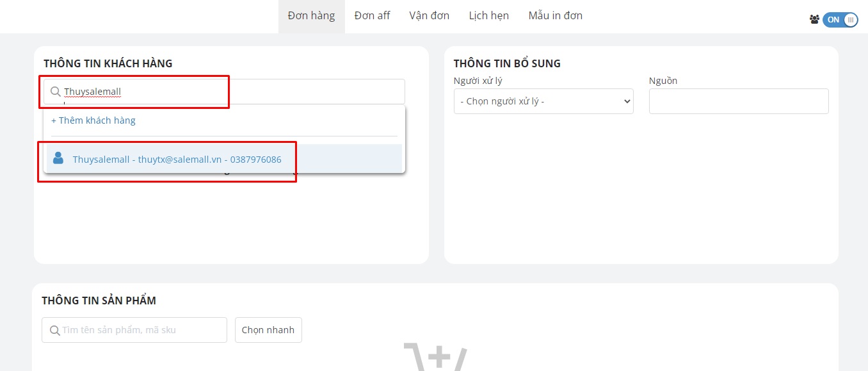Switch to the Đơn aff tab
The image size is (868, 371).
click(372, 16)
